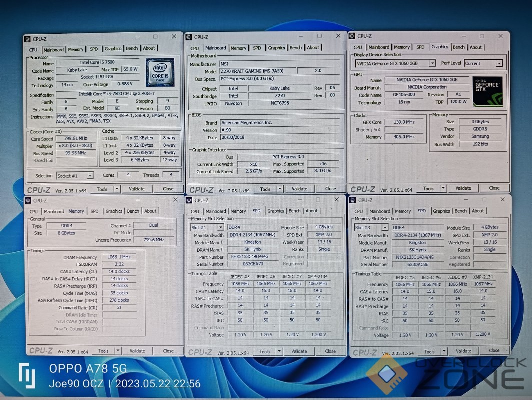Click the CPU-Z title icon in the Slot #3 SPD window
532x400 pixels.
[x=353, y=200]
